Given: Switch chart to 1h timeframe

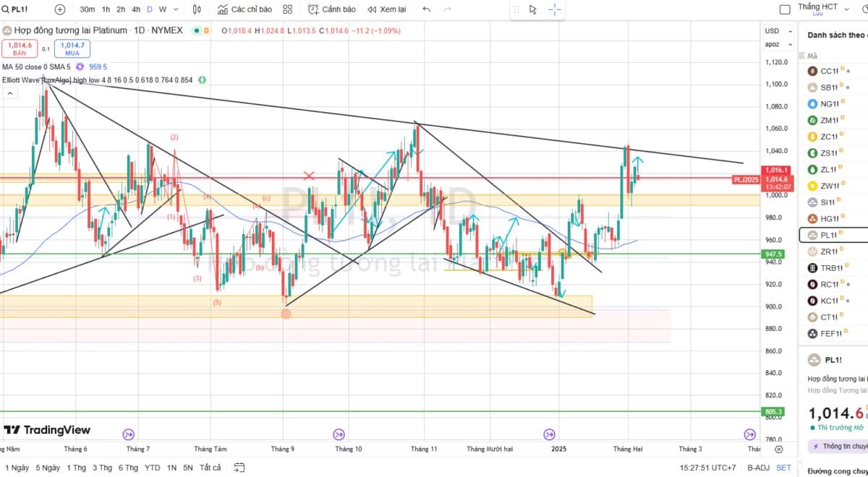Looking at the screenshot, I should coord(106,9).
